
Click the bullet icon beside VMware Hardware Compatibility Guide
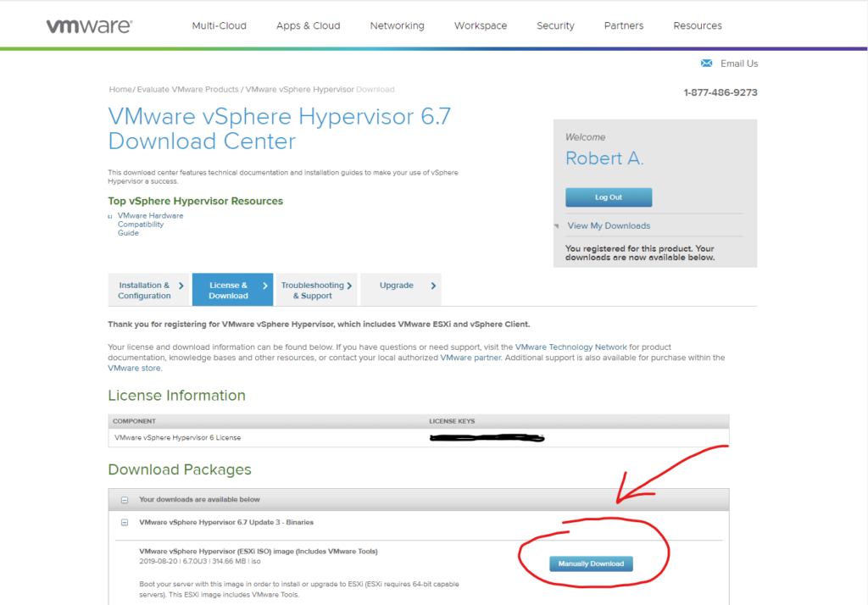110,216
